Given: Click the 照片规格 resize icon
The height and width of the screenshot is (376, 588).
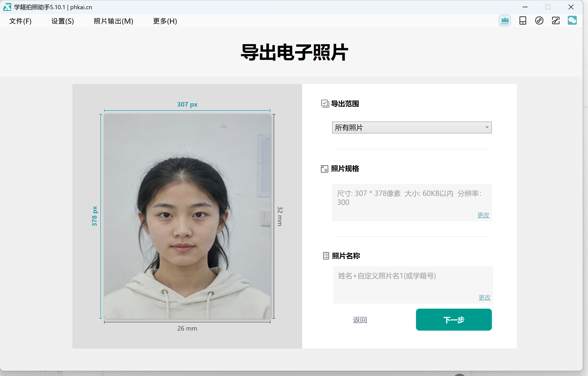Looking at the screenshot, I should click(324, 169).
